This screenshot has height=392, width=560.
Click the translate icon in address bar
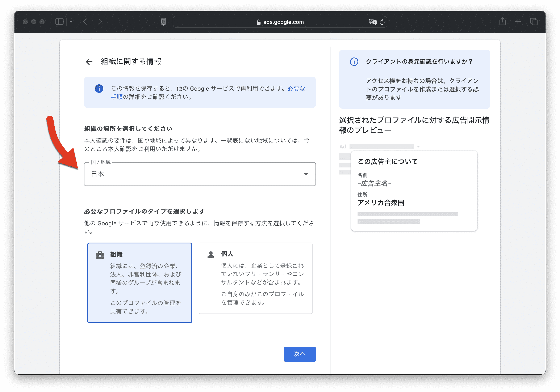click(372, 22)
